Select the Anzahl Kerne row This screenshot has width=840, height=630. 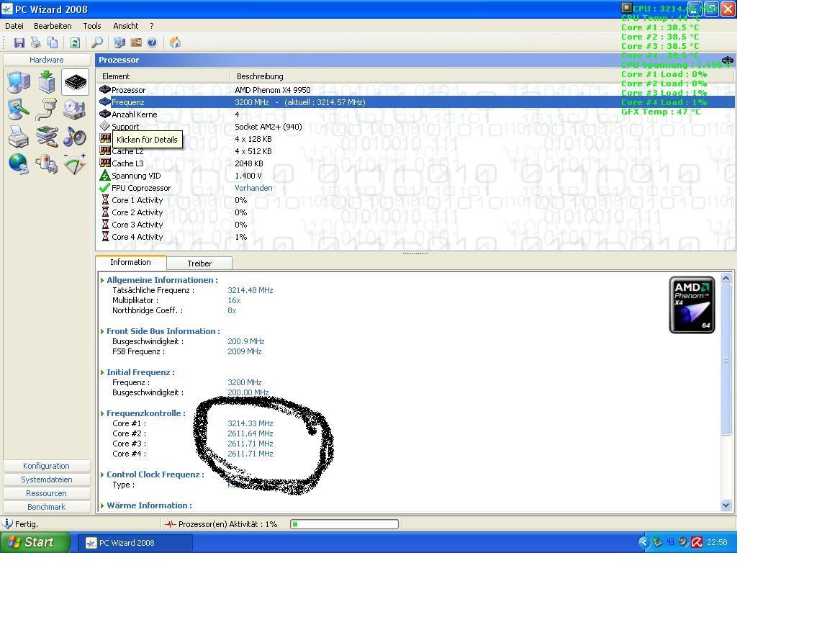(416, 114)
